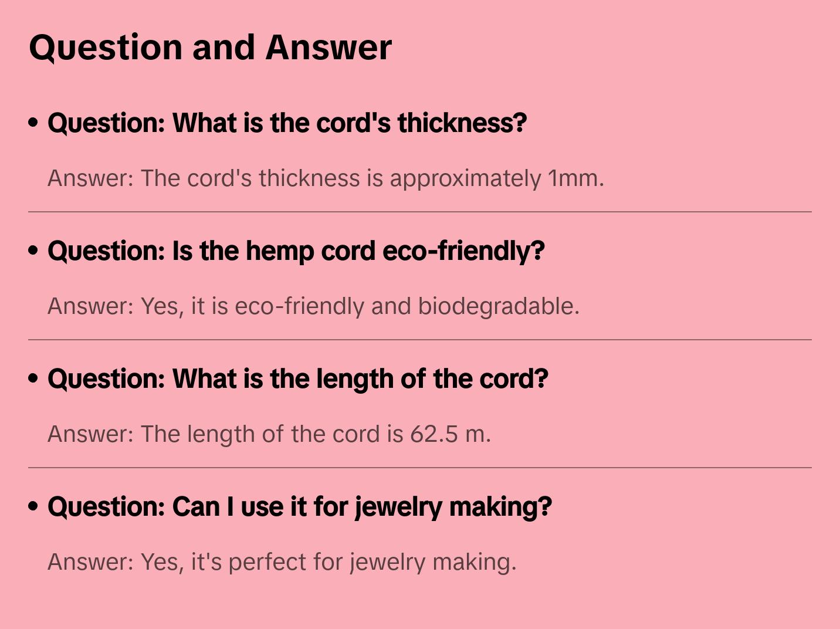The image size is (840, 629).
Task: Click the cord's thickness question
Action: pos(287,123)
